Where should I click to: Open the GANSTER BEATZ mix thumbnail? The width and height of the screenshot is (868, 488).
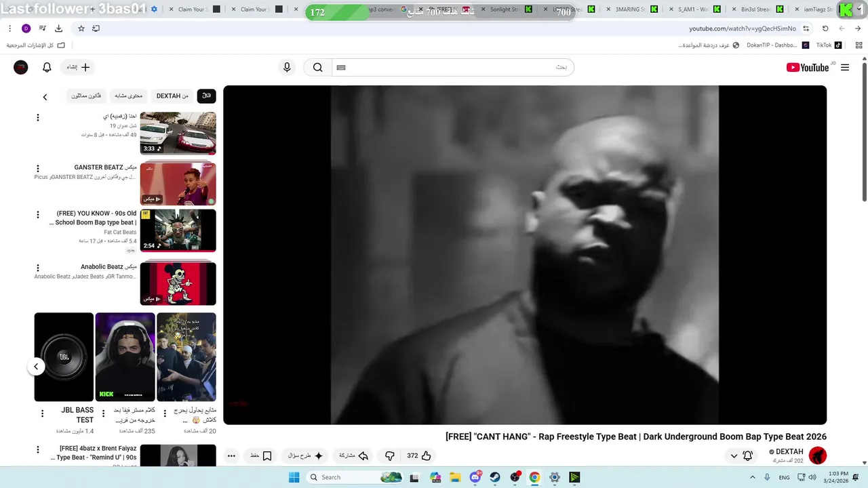[178, 183]
